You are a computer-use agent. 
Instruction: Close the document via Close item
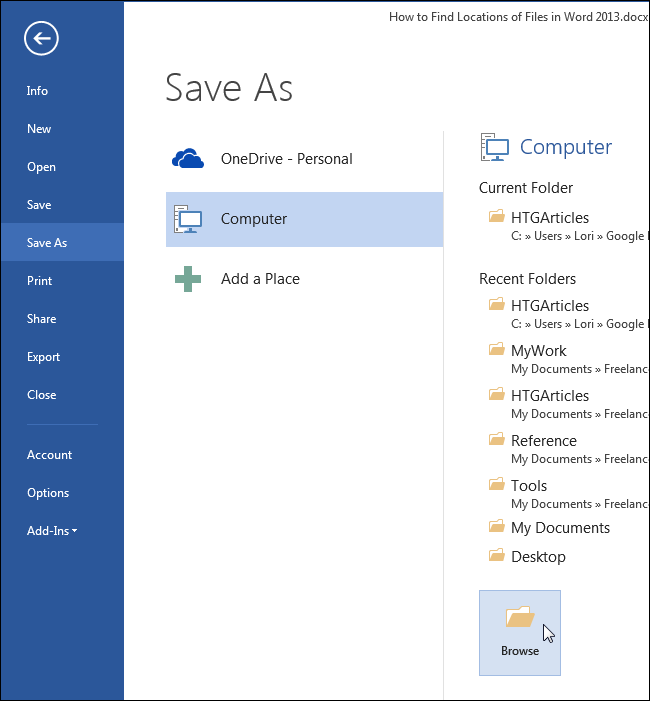42,395
